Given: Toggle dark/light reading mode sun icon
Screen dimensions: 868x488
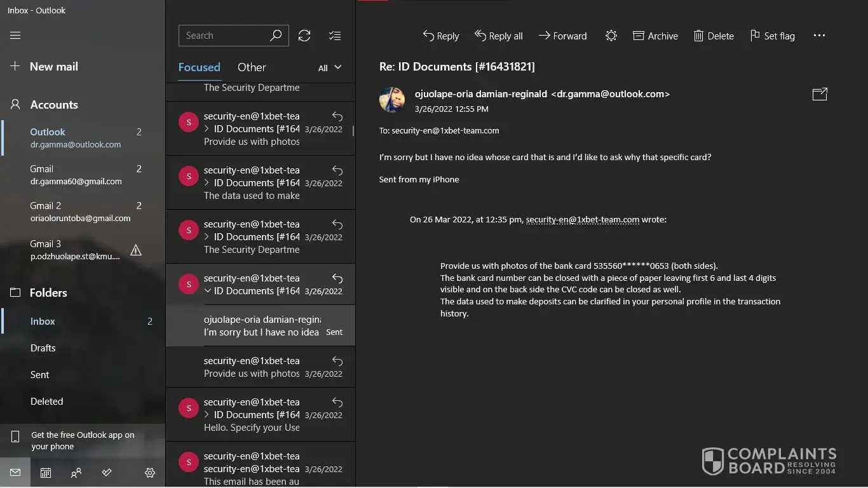Looking at the screenshot, I should [x=611, y=36].
